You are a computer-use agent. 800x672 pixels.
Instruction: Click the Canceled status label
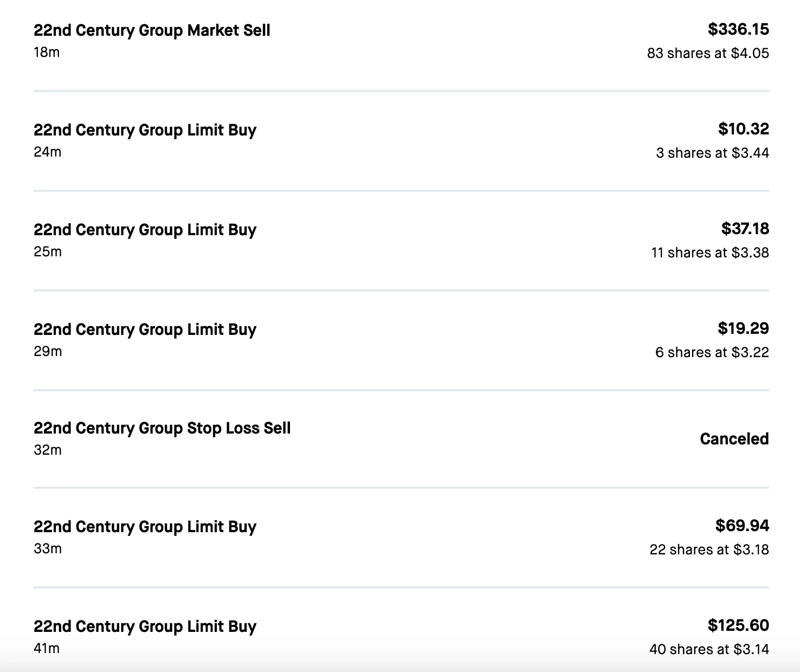point(734,438)
